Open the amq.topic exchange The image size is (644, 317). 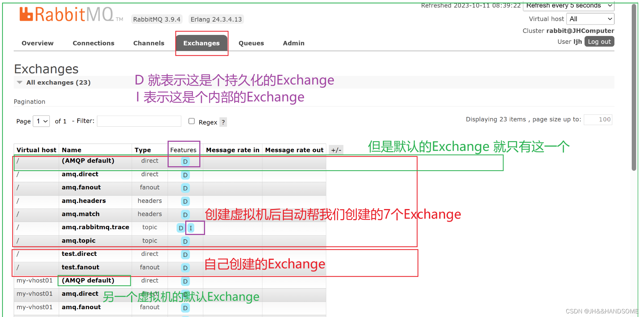pos(79,241)
